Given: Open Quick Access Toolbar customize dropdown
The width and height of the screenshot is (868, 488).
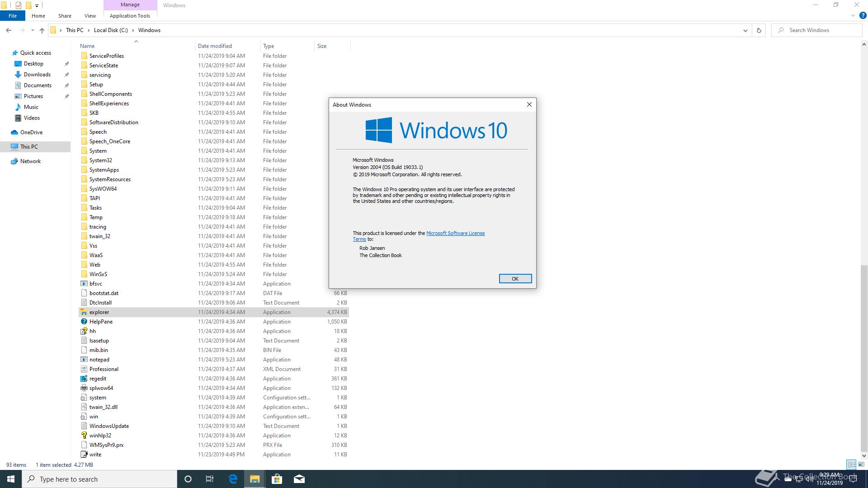Looking at the screenshot, I should [x=37, y=5].
